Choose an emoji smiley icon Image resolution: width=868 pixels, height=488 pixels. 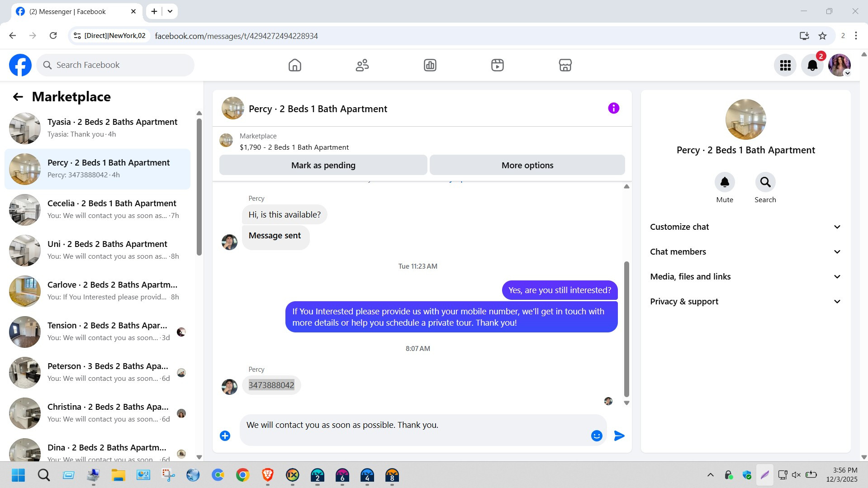(597, 436)
